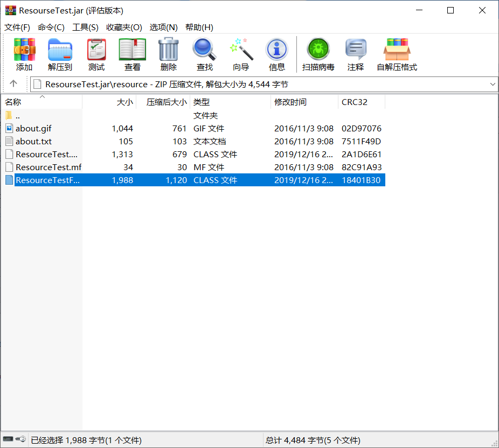Click the key icon in status bar
Viewport: 499px width, 448px height.
19,439
